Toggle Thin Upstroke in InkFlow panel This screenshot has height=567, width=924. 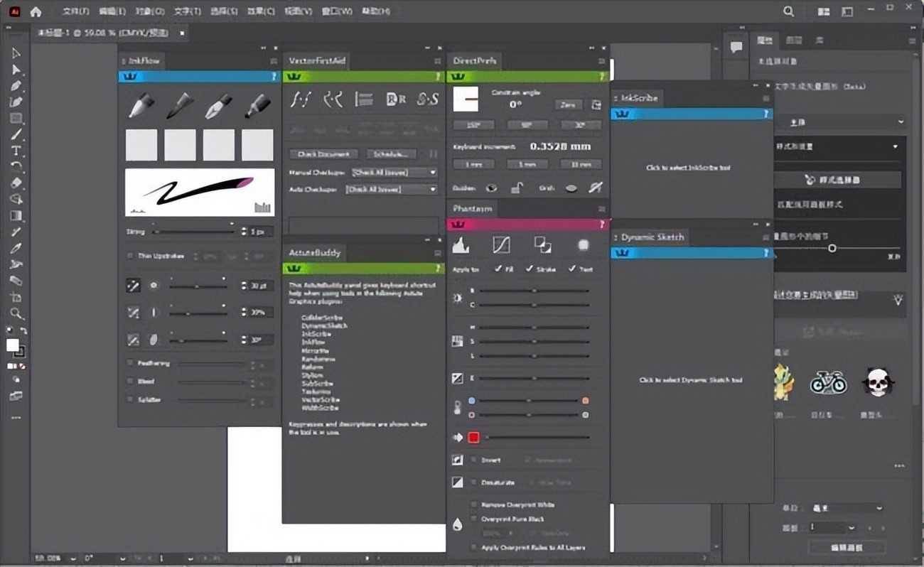(131, 256)
